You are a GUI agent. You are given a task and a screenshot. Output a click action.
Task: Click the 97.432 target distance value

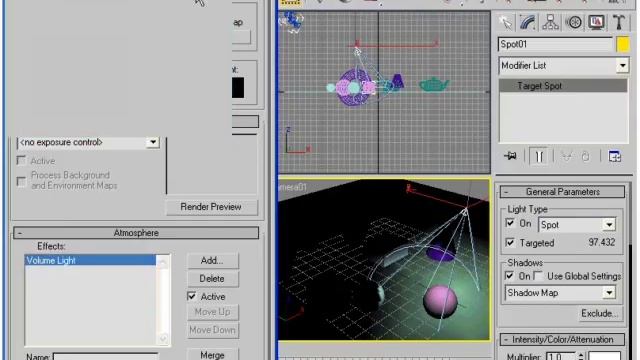click(602, 242)
